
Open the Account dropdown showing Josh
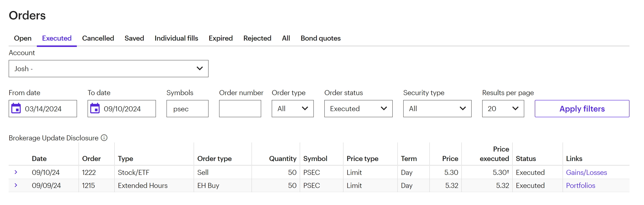(x=108, y=68)
